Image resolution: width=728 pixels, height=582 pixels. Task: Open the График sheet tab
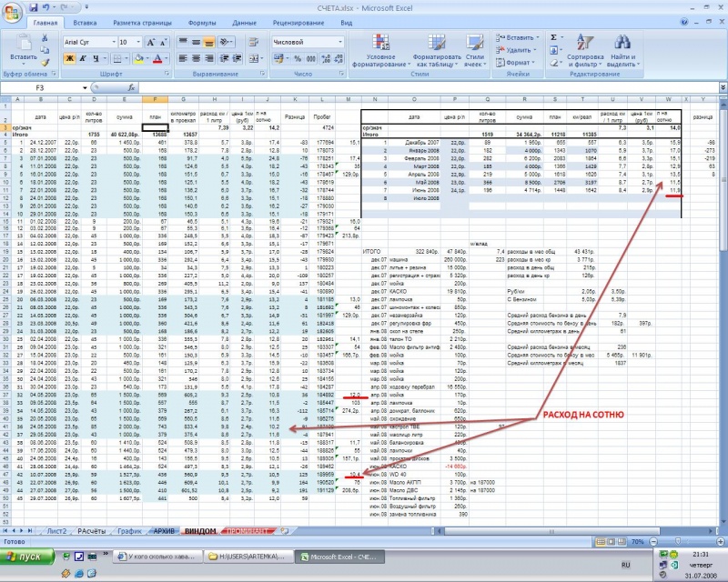(129, 530)
